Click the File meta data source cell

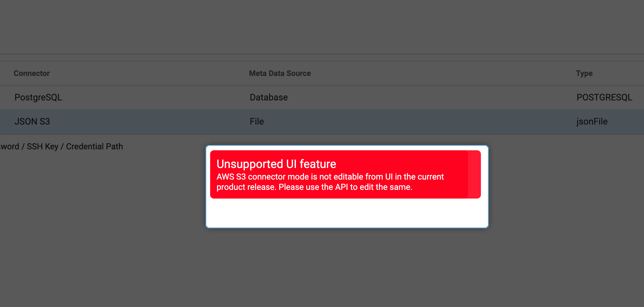(257, 121)
